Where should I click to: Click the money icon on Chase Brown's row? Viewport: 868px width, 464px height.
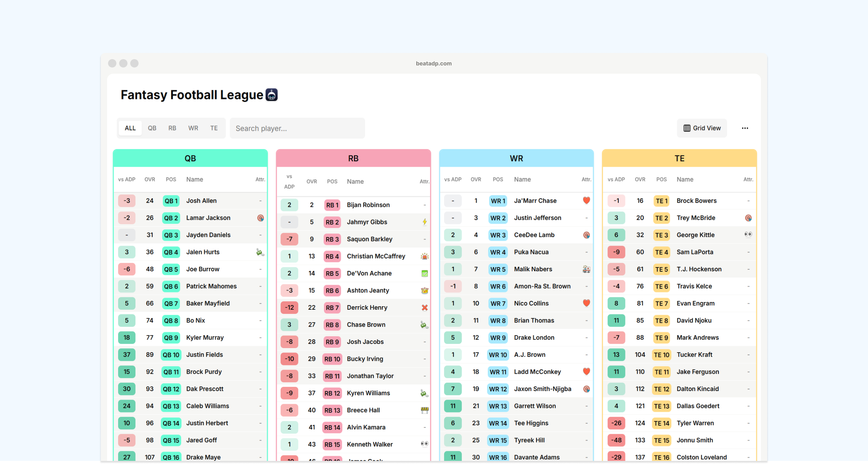coord(424,325)
